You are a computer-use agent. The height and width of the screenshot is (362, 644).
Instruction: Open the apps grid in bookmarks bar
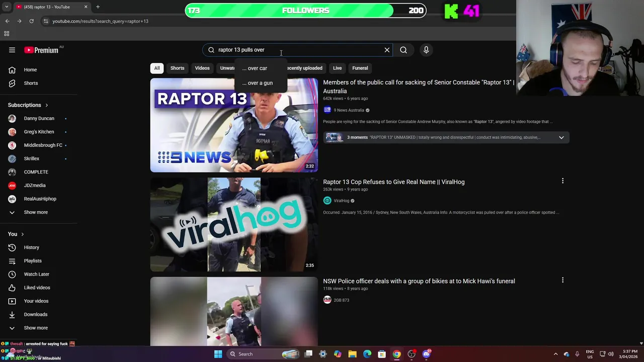click(x=7, y=34)
